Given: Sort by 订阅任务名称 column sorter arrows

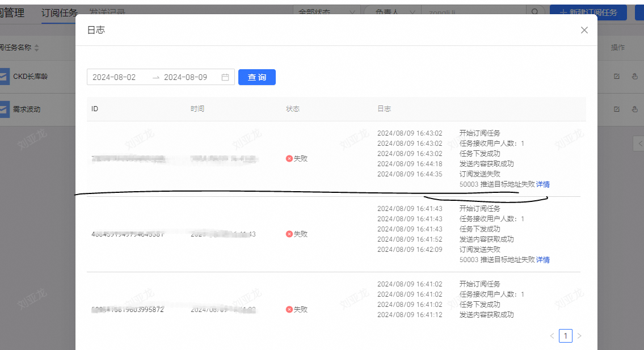Looking at the screenshot, I should [37, 48].
